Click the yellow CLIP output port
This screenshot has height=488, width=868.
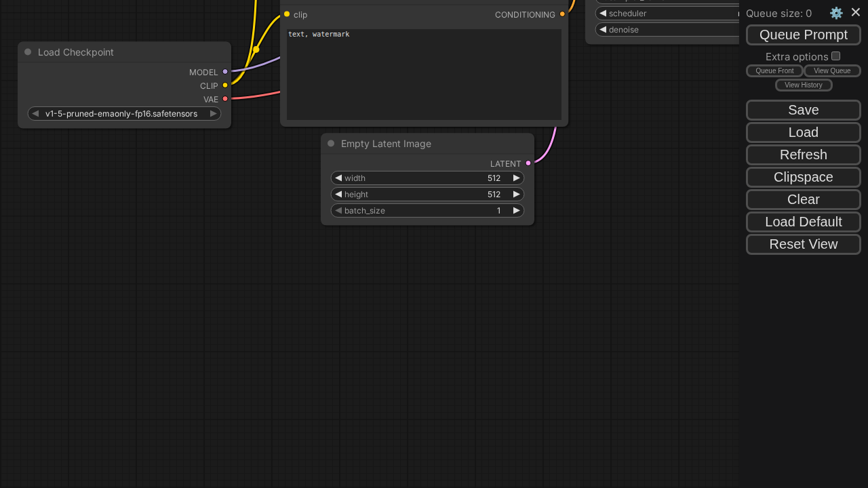pos(225,85)
